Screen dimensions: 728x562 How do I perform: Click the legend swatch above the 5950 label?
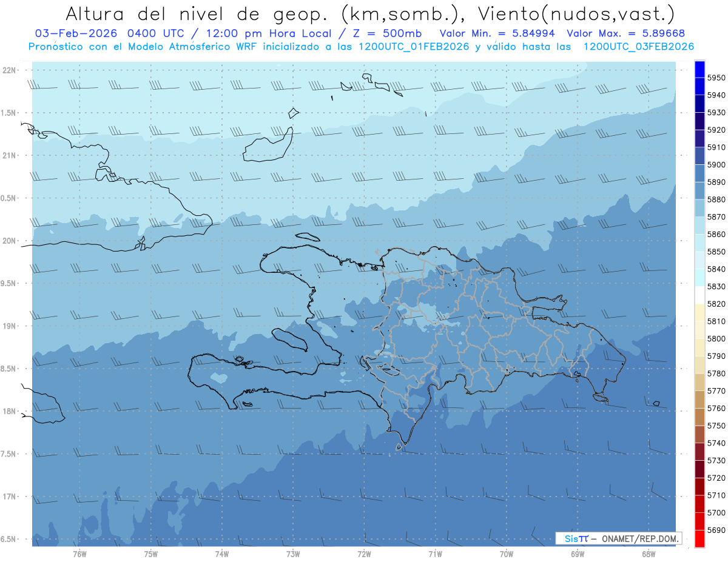point(699,70)
